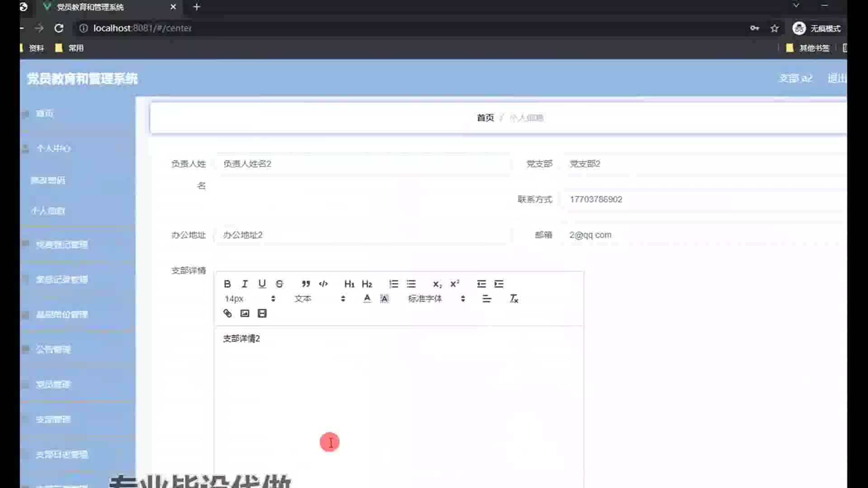Insert a hyperlink with the link icon
The height and width of the screenshot is (488, 868).
tap(227, 313)
